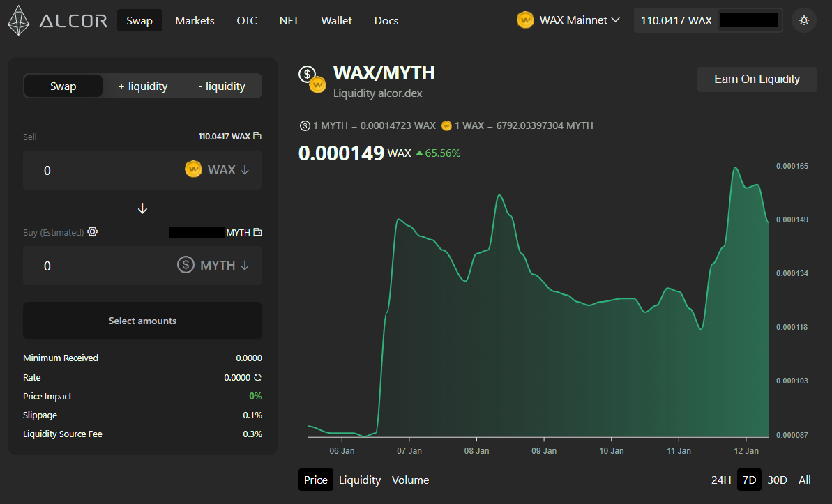Set chart range to 30D
Image resolution: width=832 pixels, height=504 pixels.
778,480
